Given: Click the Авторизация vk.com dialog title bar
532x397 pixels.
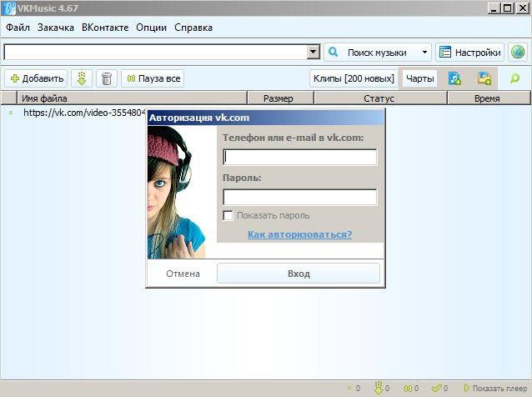Looking at the screenshot, I should click(x=266, y=118).
